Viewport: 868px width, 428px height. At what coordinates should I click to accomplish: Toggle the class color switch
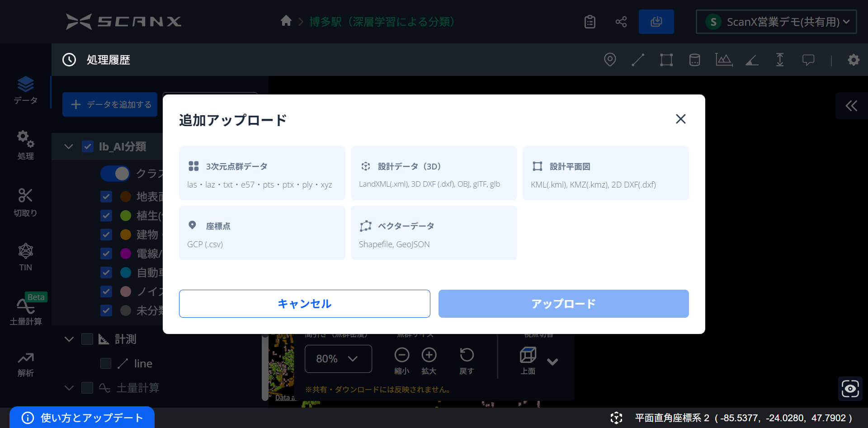[115, 173]
